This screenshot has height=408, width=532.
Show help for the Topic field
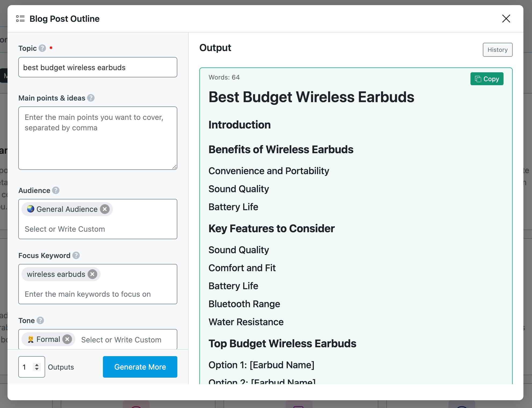click(42, 48)
